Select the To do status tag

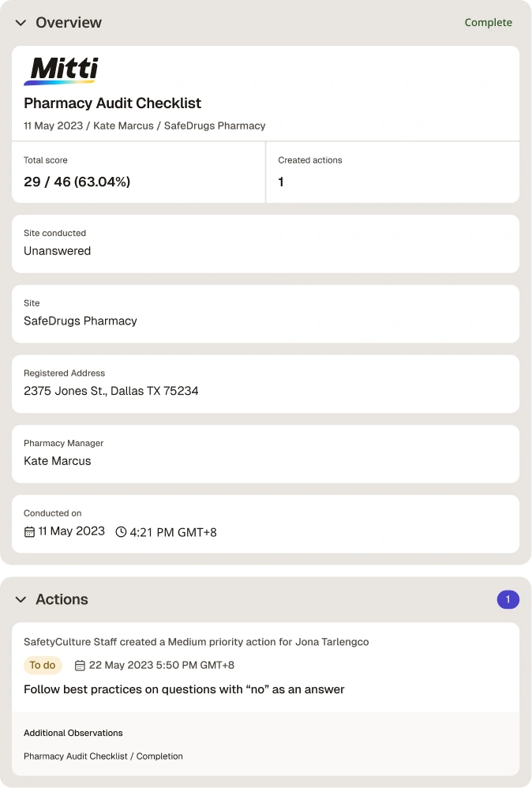click(x=43, y=665)
